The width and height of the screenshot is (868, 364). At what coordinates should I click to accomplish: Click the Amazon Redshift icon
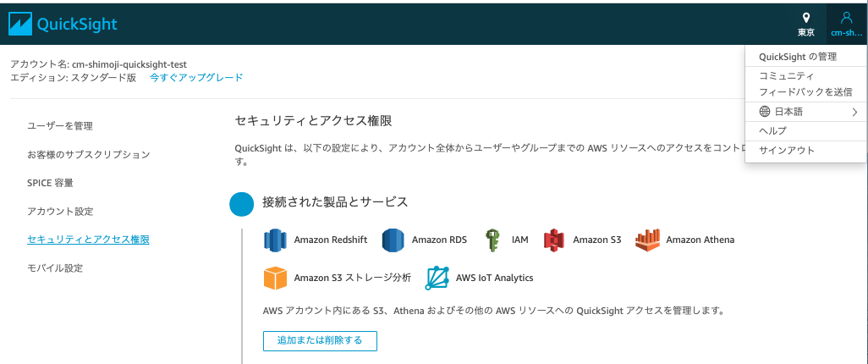(275, 240)
